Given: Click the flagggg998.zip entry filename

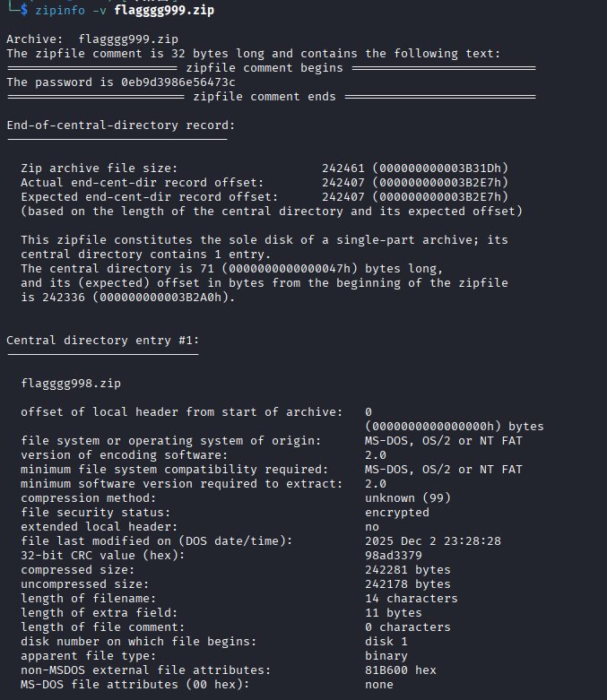Looking at the screenshot, I should coord(70,383).
